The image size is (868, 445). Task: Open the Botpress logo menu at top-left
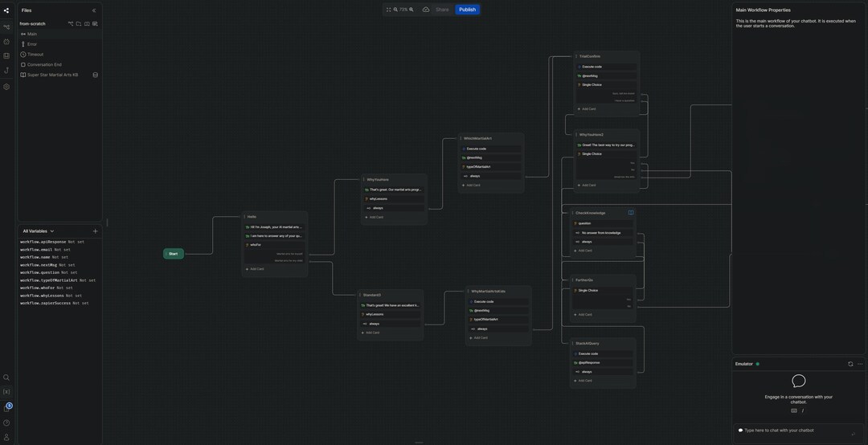6,10
